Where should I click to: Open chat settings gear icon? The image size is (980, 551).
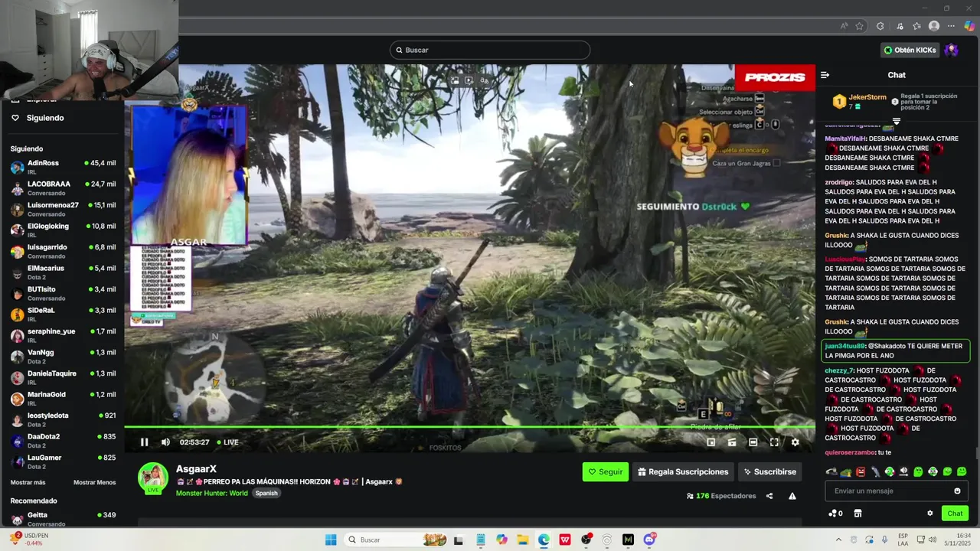coord(930,514)
